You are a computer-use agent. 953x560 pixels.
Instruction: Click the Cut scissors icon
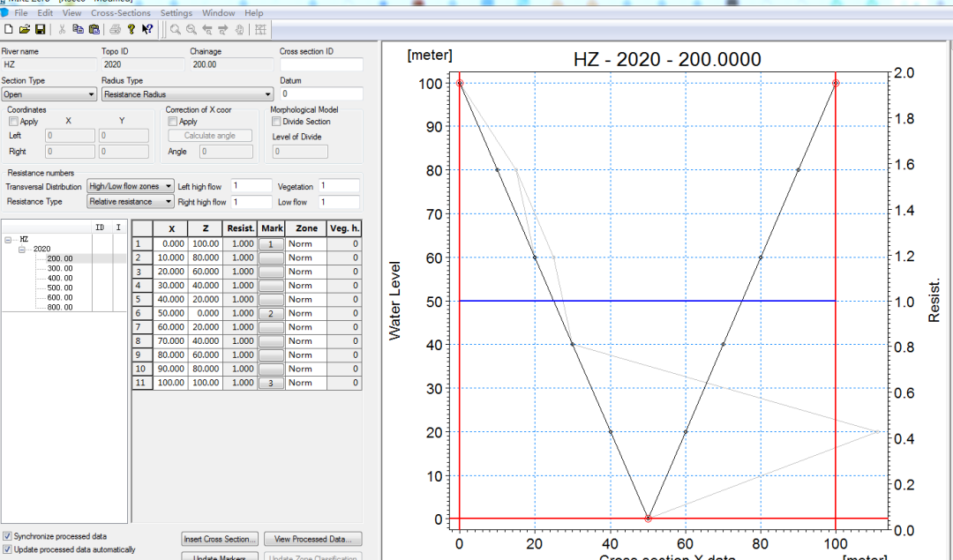click(62, 29)
